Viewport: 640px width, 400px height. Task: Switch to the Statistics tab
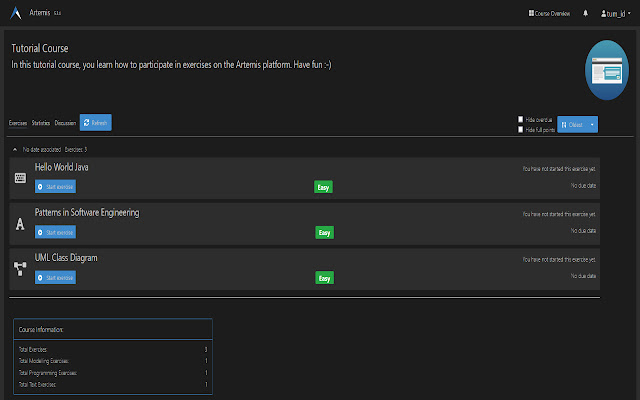(41, 123)
